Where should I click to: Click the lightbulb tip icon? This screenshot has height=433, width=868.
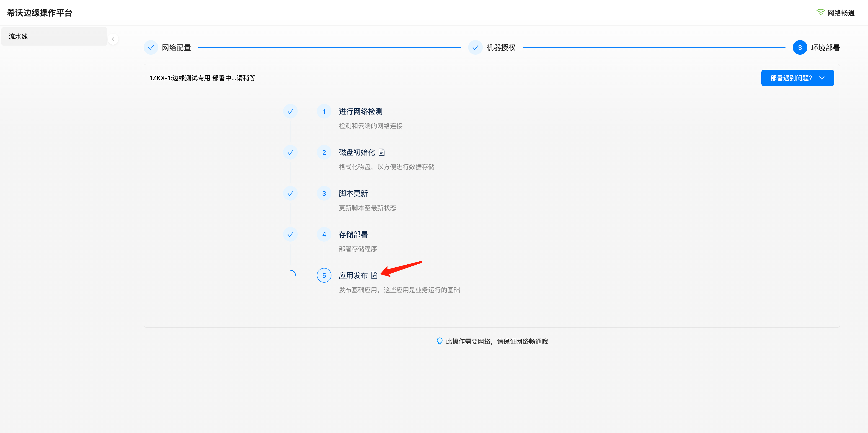coord(439,341)
